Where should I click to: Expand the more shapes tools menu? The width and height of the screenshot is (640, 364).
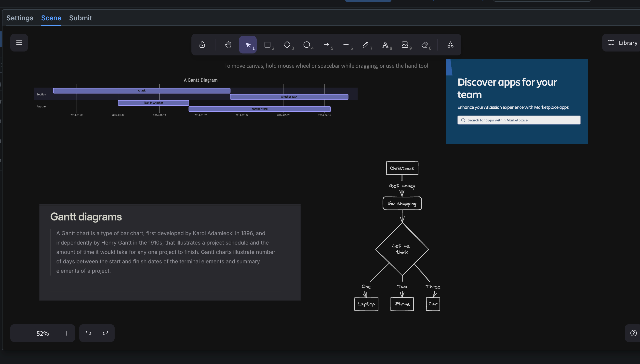[x=450, y=45]
